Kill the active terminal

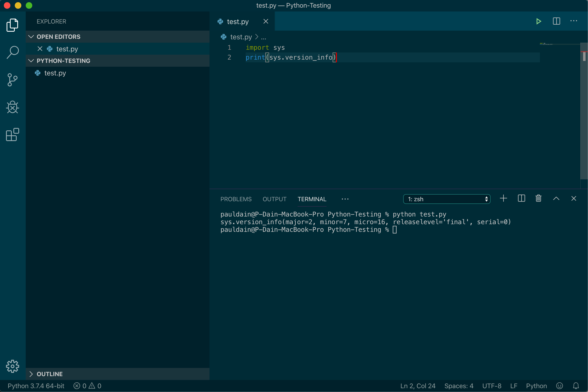pyautogui.click(x=538, y=198)
